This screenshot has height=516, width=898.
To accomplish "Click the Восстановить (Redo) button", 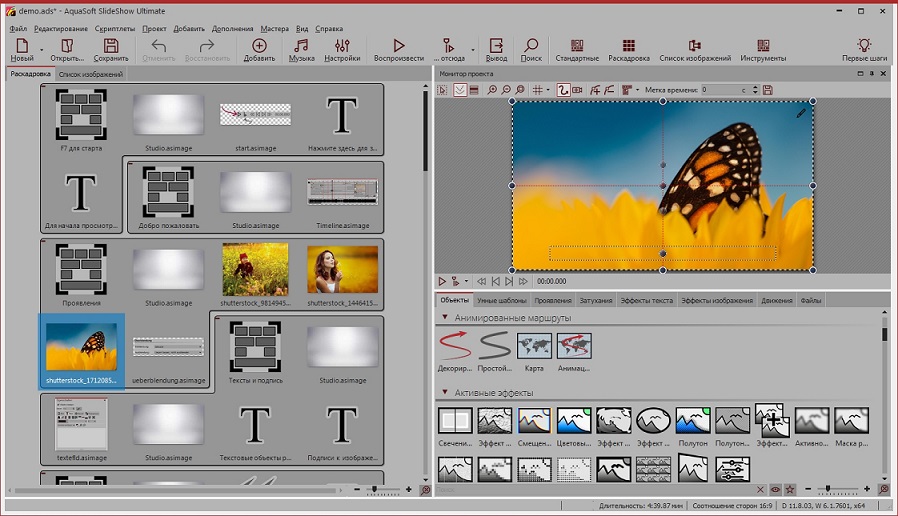I will 207,50.
